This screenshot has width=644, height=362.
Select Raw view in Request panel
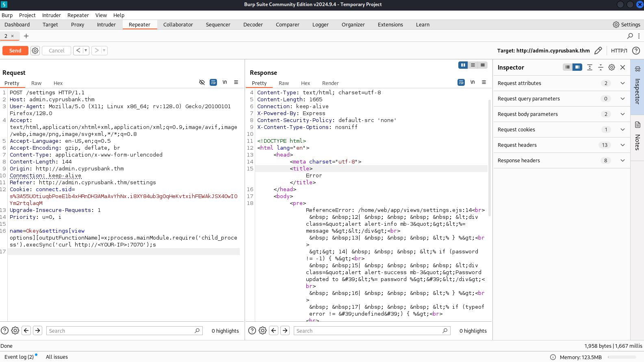(37, 83)
